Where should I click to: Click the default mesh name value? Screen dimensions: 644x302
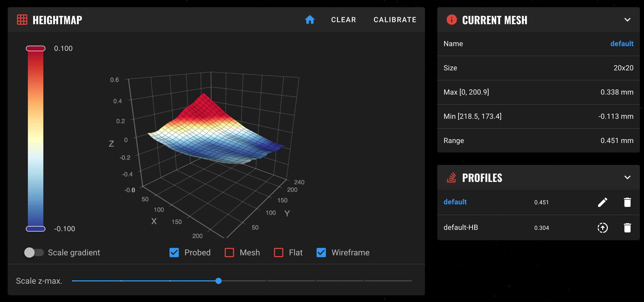[622, 44]
